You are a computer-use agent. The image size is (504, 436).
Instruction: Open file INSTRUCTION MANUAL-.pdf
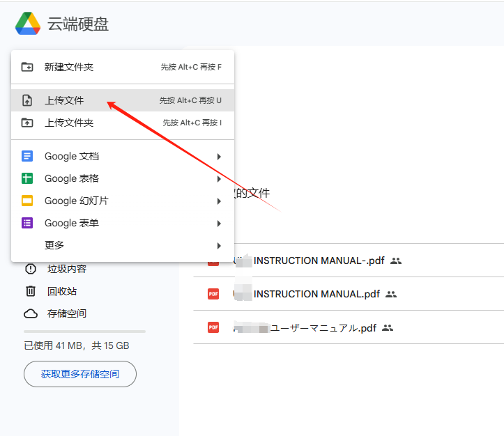click(x=319, y=260)
